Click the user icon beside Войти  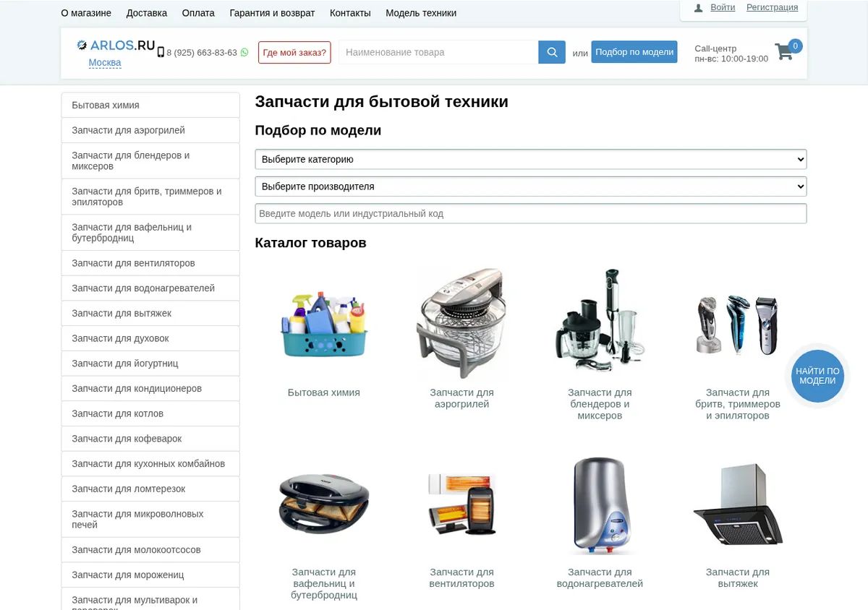pyautogui.click(x=698, y=8)
